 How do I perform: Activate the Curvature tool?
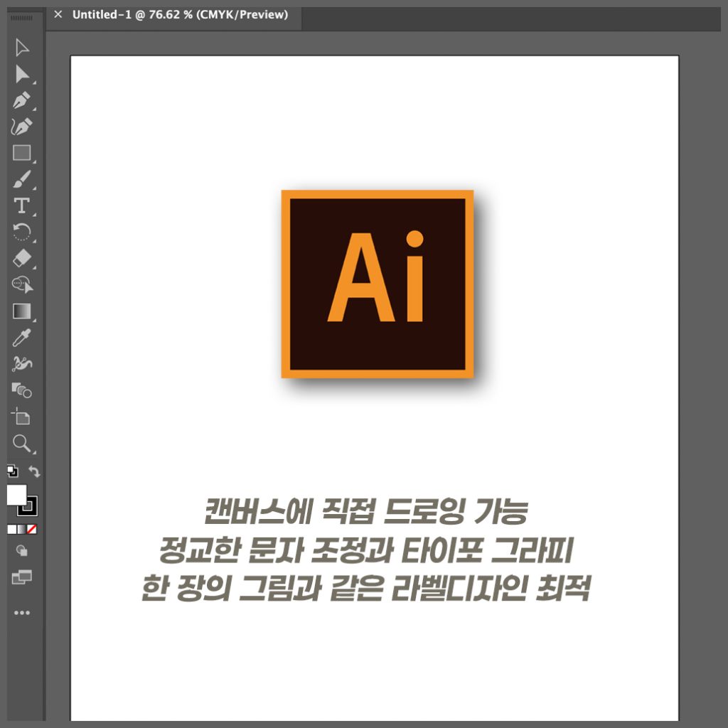22,127
